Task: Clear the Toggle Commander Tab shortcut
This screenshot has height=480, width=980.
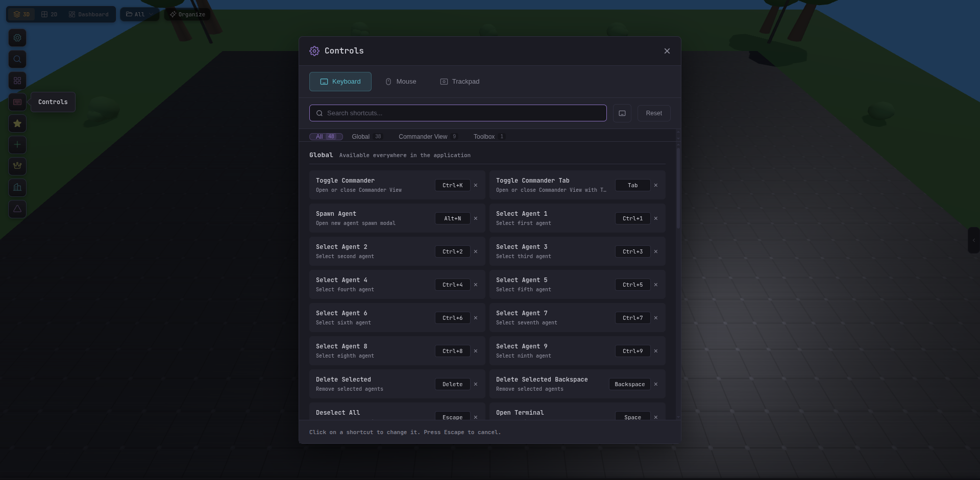Action: click(656, 185)
